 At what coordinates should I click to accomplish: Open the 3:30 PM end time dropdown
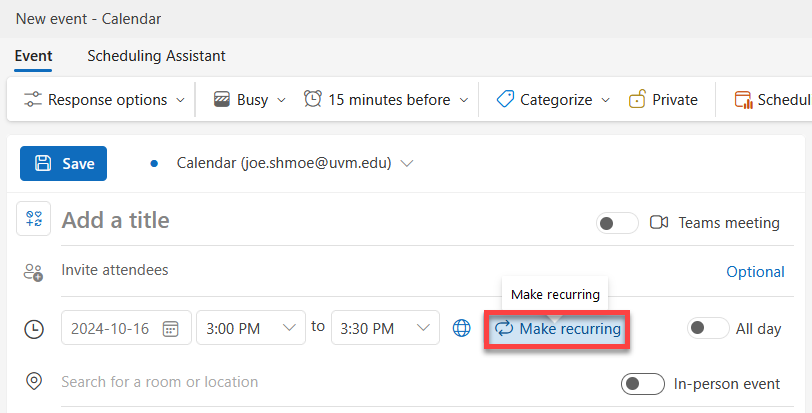coord(385,328)
